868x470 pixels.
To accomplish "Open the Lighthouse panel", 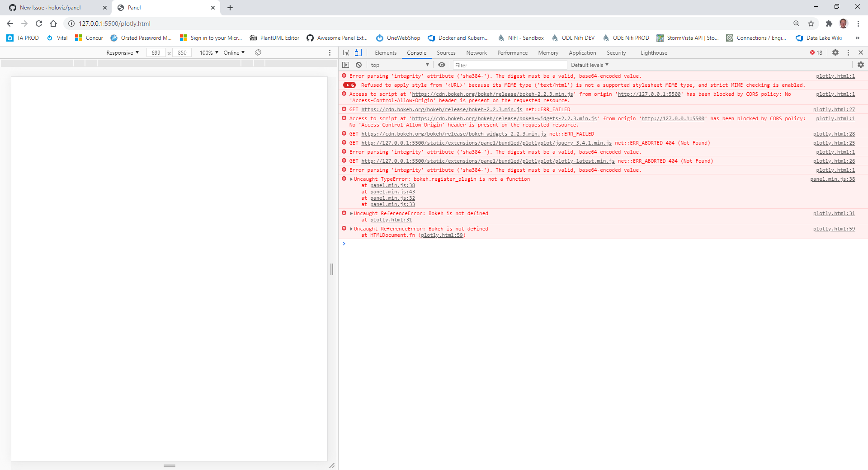I will [x=653, y=52].
